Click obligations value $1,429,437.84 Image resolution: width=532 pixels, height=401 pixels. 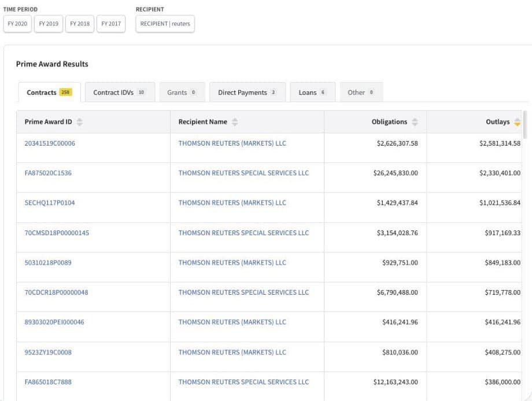coord(397,203)
